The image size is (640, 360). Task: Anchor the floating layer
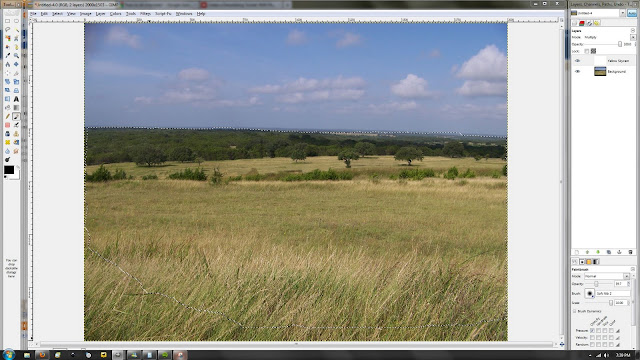[619, 252]
